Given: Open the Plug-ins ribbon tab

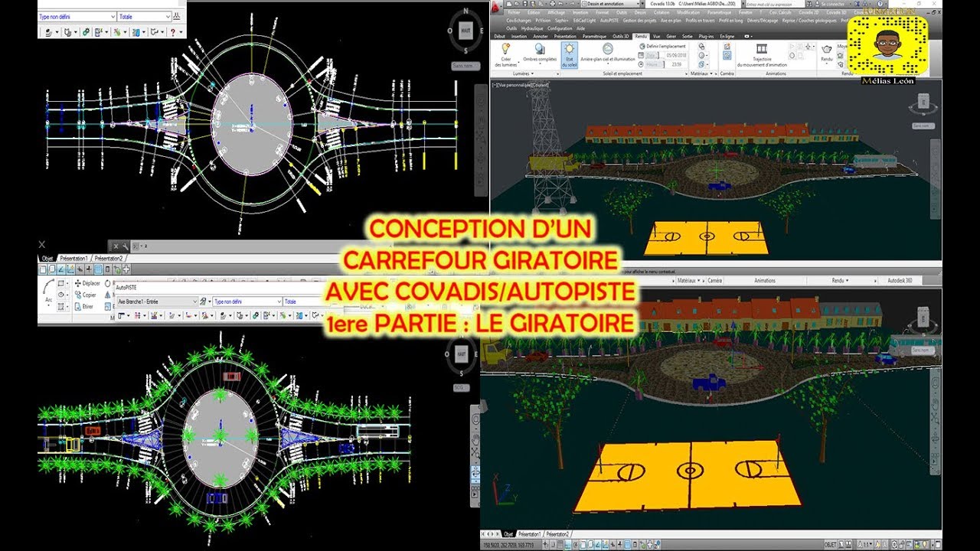Looking at the screenshot, I should 706,36.
